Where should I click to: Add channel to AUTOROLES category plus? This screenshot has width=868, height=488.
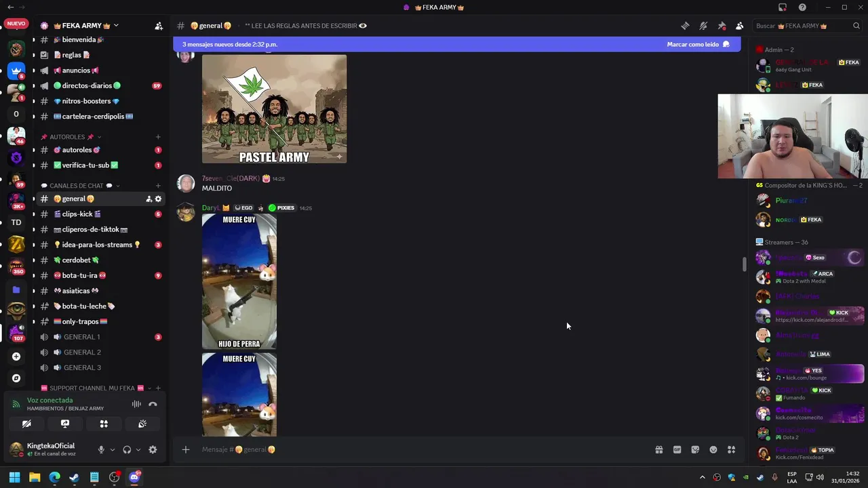tap(158, 137)
